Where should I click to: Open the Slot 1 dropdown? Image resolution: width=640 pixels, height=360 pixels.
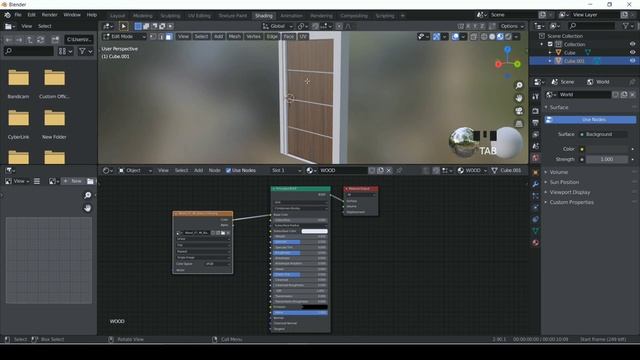click(x=286, y=170)
